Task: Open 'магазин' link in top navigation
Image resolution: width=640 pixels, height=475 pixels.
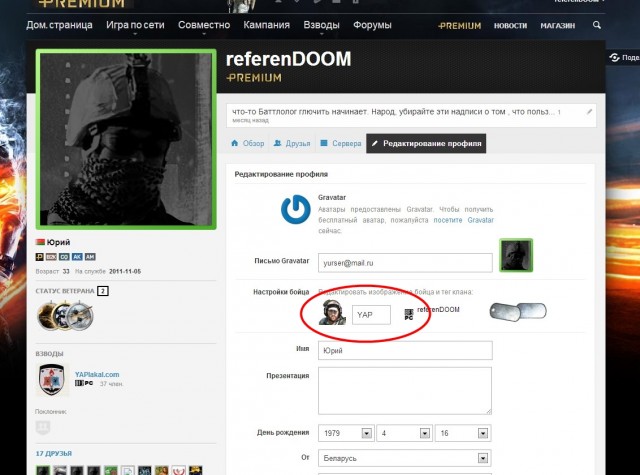Action: point(558,26)
